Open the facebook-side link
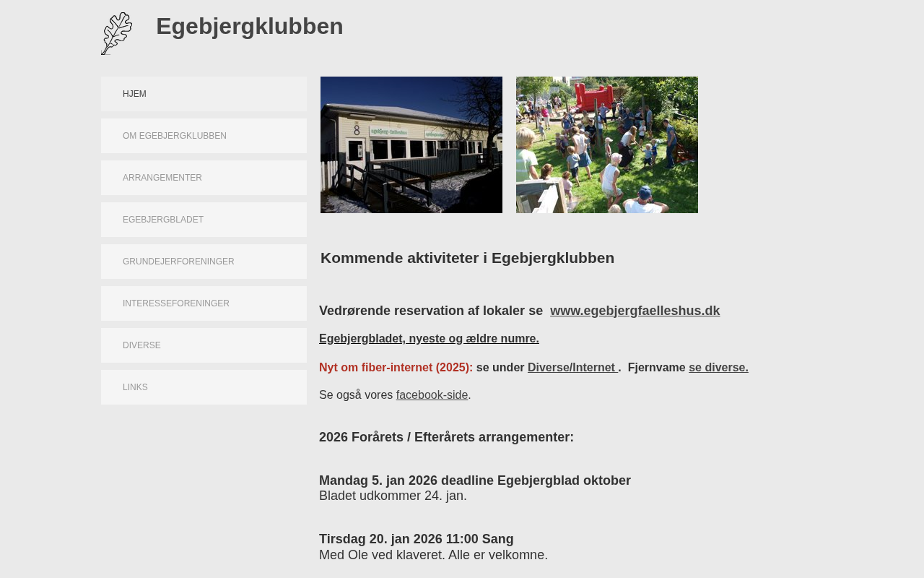 click(x=432, y=394)
